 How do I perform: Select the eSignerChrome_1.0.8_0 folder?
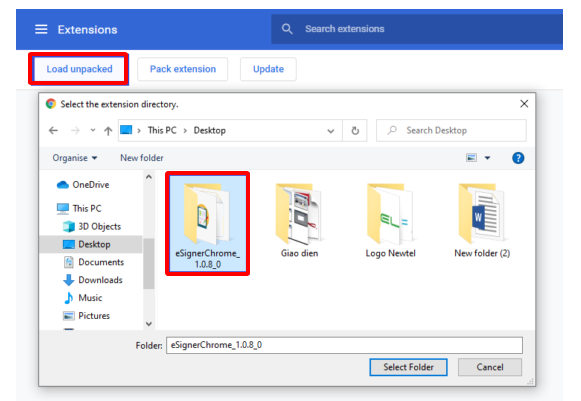pyautogui.click(x=208, y=223)
